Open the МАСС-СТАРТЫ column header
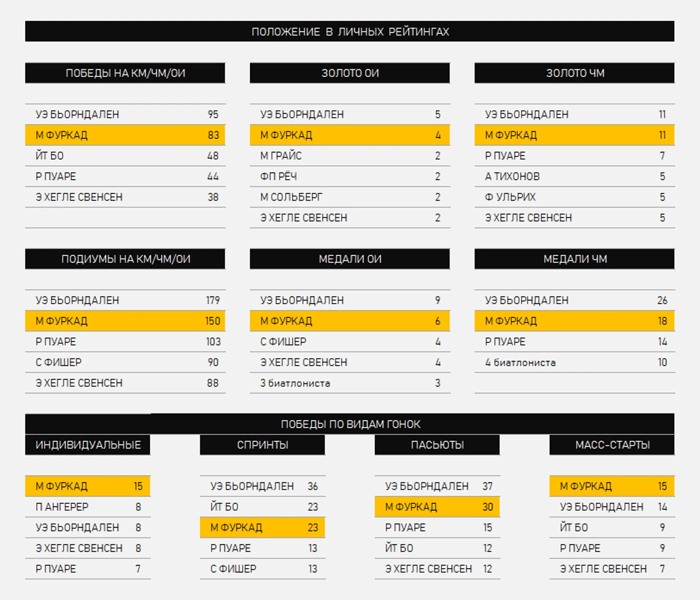Image resolution: width=700 pixels, height=600 pixels. click(612, 445)
